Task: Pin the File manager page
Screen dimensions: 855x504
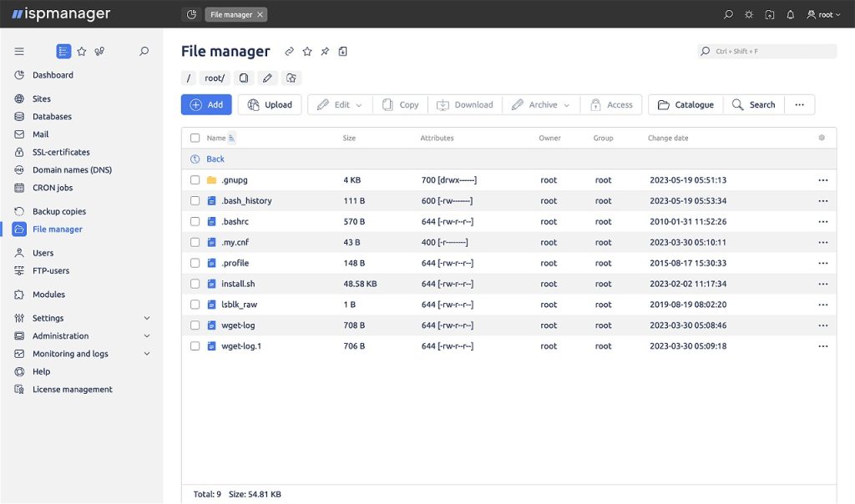Action: tap(325, 51)
